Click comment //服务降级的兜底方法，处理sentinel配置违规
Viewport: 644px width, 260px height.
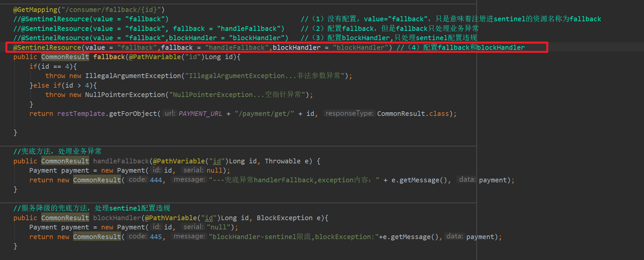[x=91, y=208]
